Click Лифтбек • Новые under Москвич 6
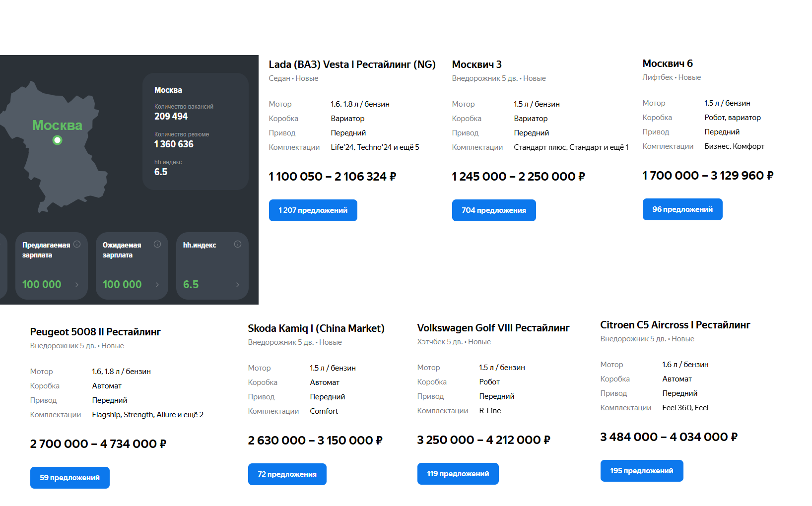This screenshot has width=812, height=506. coord(672,77)
